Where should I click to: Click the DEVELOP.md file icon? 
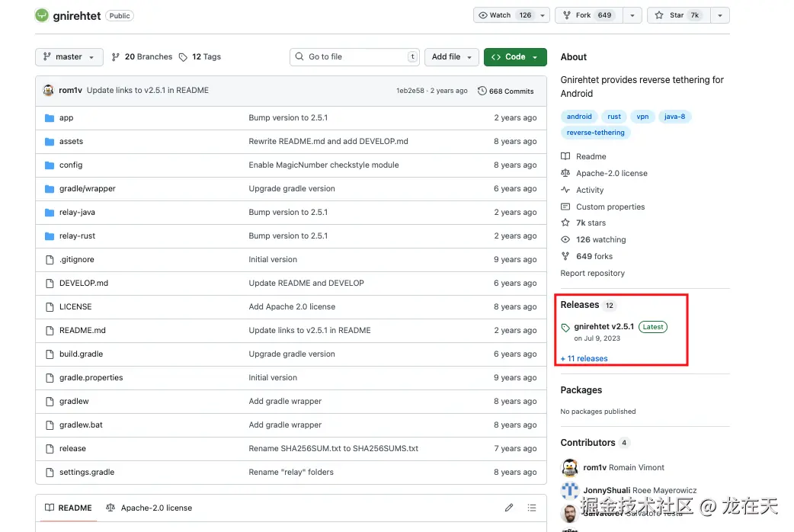(x=49, y=284)
